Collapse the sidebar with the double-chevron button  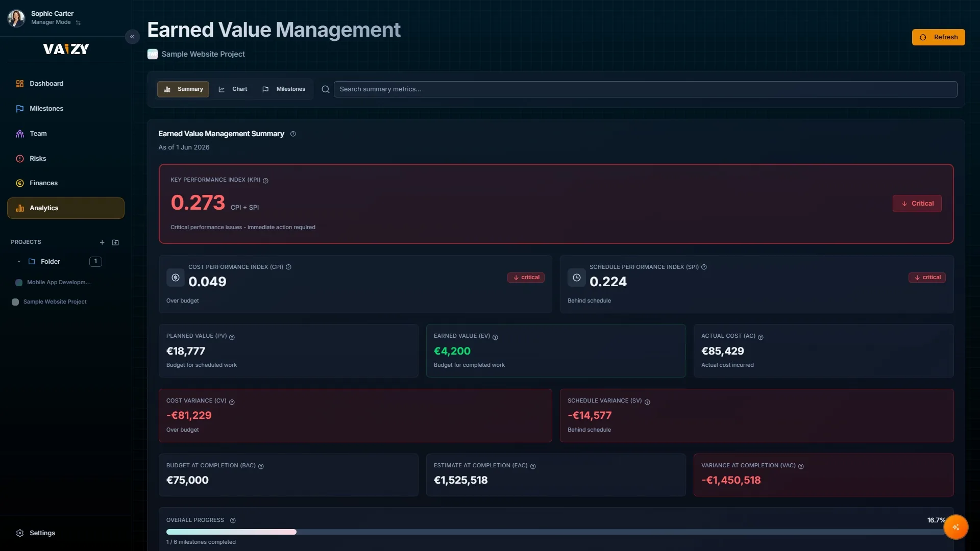coord(132,37)
